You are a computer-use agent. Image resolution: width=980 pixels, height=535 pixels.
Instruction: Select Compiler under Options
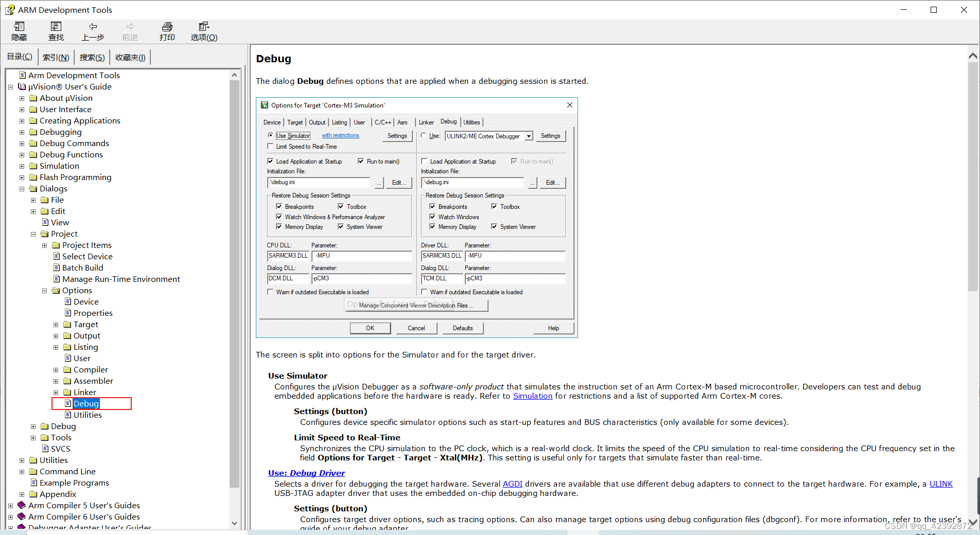[91, 369]
